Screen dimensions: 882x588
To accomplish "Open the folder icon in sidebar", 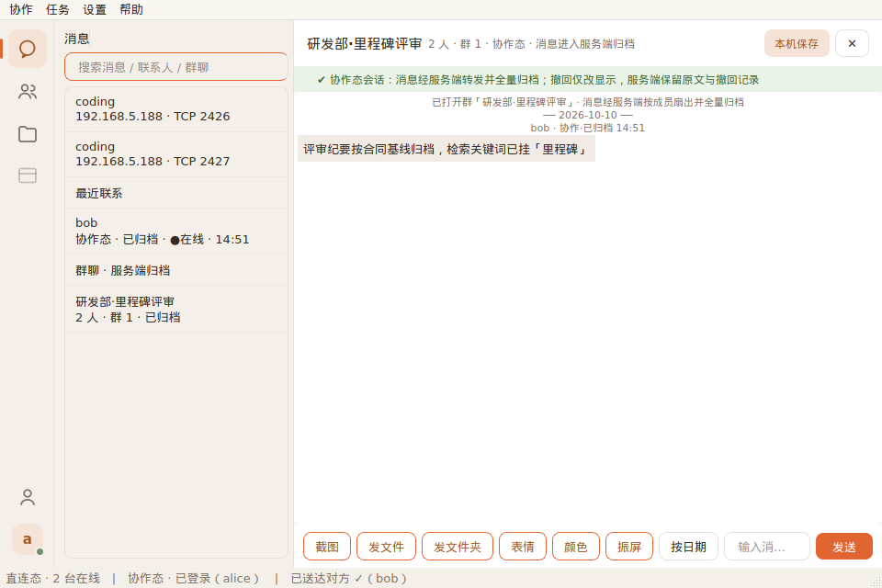I will (27, 134).
